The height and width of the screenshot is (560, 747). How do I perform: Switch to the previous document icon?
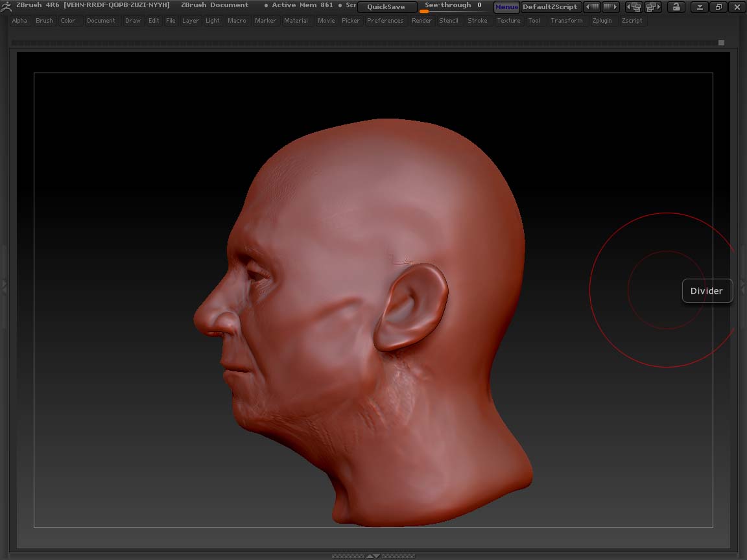(x=633, y=6)
